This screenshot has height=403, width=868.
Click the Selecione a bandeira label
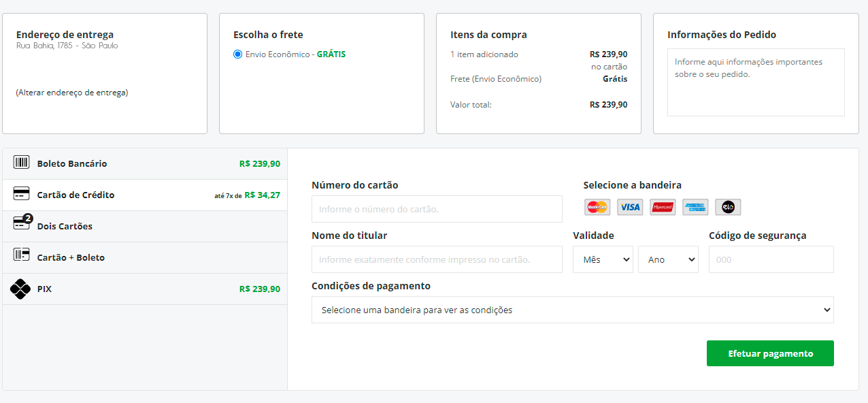click(632, 185)
